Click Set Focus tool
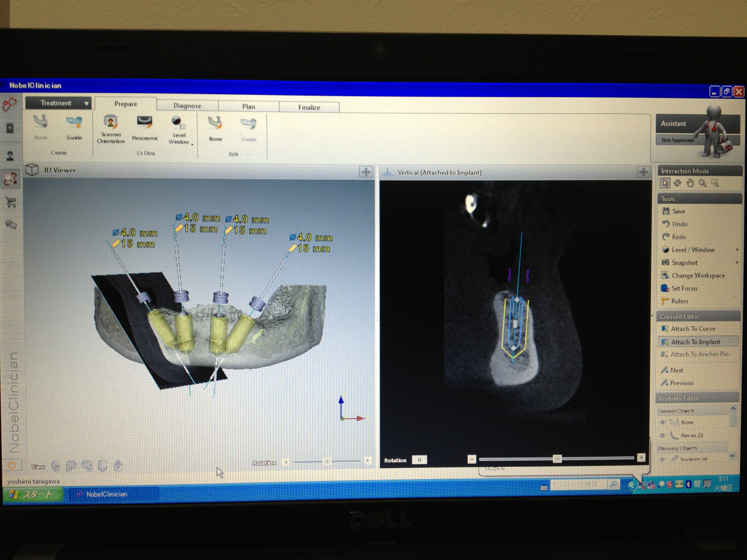Screen dimensions: 747x560 click(679, 288)
